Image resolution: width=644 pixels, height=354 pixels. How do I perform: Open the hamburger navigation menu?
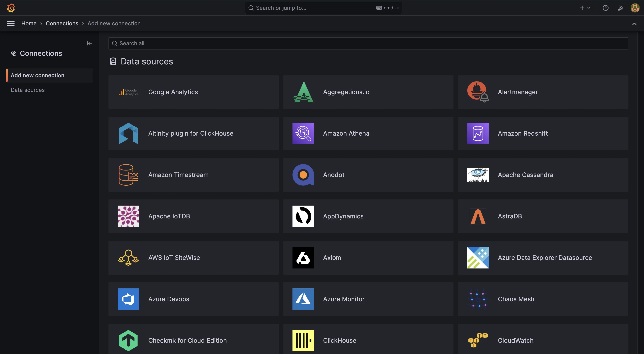[11, 24]
